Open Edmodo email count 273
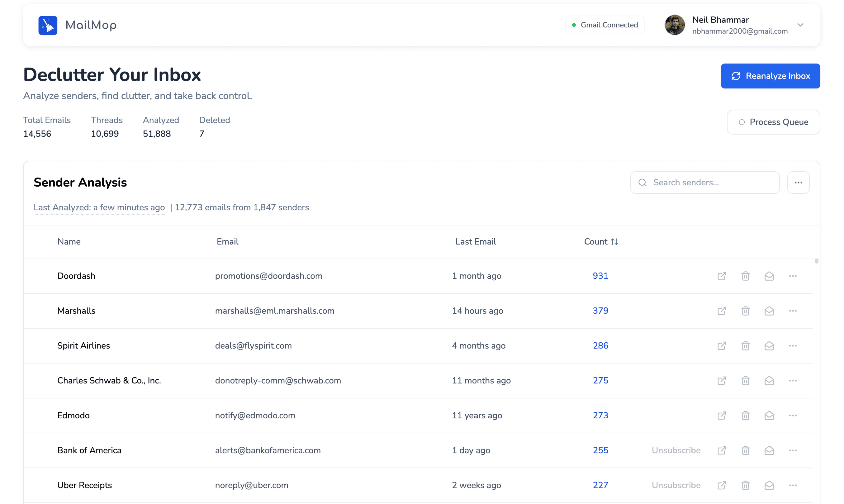 coord(600,415)
